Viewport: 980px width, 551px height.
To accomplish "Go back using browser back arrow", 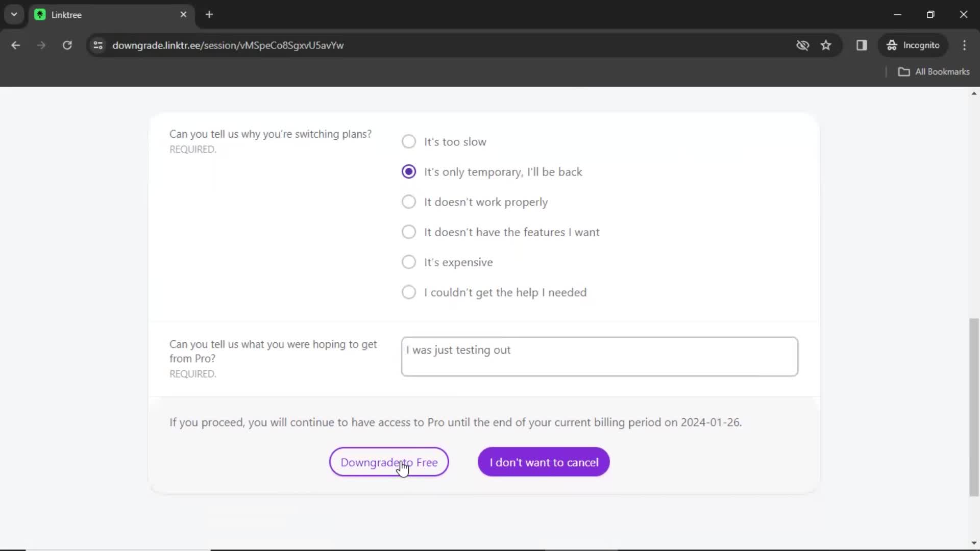I will 16,45.
